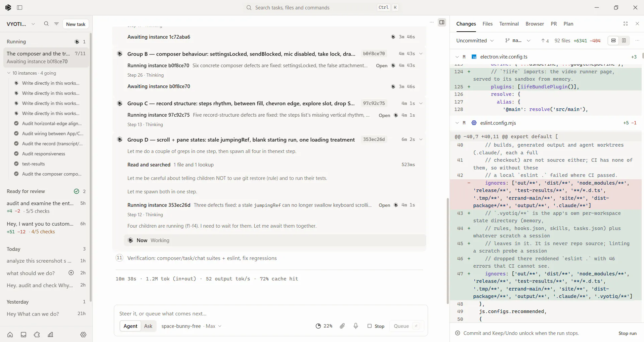Open 'Hey What can we do?' task
Image resolution: width=644 pixels, height=342 pixels.
[x=46, y=314]
